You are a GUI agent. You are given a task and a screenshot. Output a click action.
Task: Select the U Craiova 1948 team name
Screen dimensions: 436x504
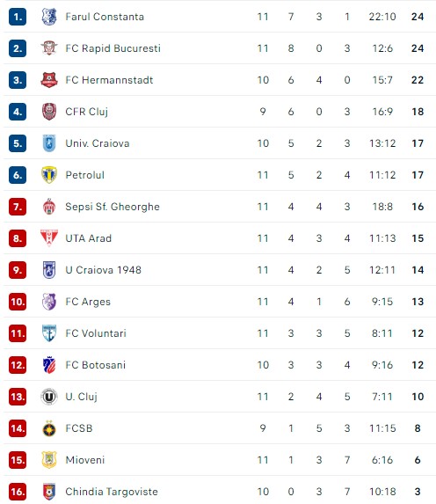pyautogui.click(x=103, y=270)
